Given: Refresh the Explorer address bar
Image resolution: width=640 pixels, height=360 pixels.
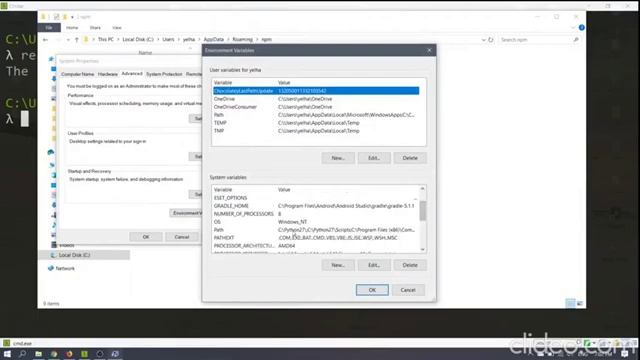Looking at the screenshot, I should click(491, 40).
